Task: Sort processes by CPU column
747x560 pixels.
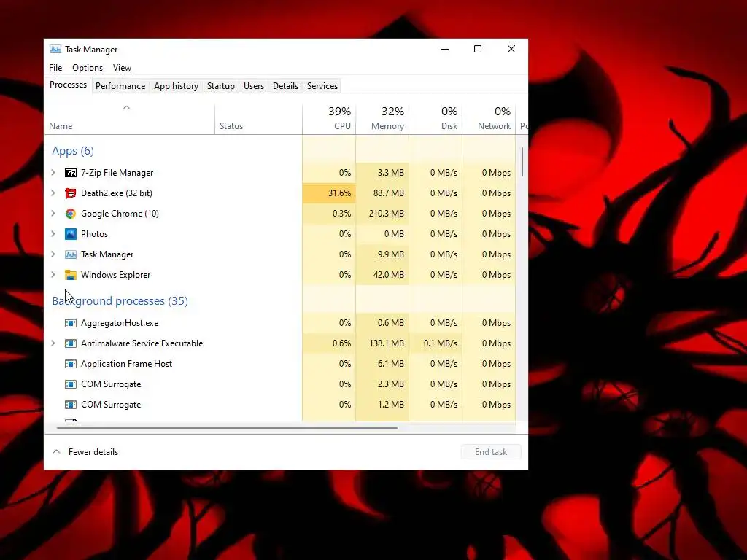Action: click(x=329, y=119)
